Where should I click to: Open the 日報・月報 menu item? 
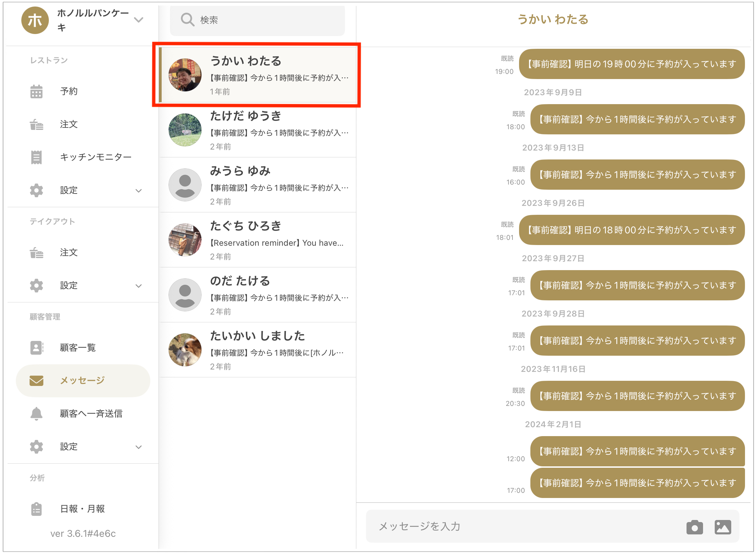coord(83,509)
